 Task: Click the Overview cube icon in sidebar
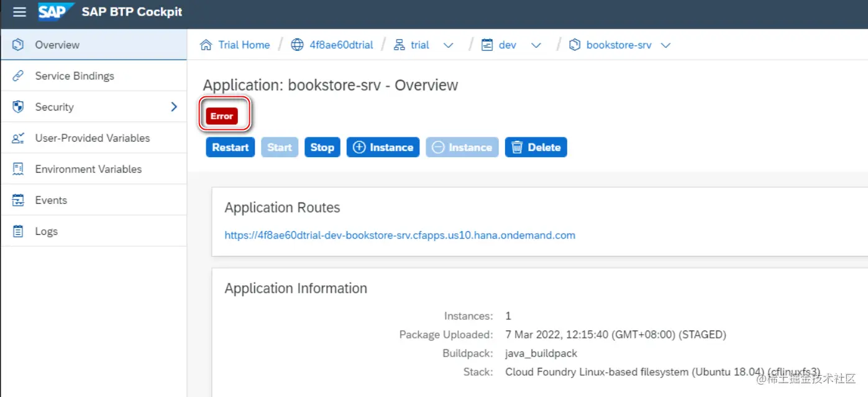coord(18,45)
